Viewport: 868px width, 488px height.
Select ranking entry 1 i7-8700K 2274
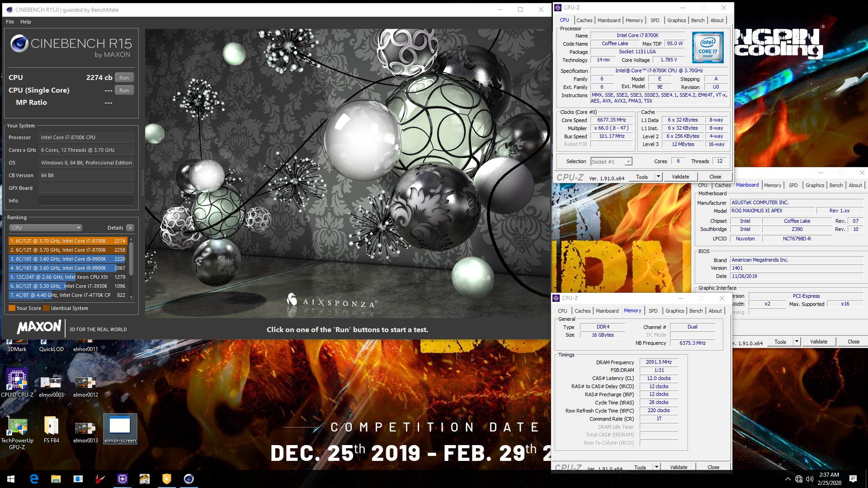pyautogui.click(x=67, y=241)
